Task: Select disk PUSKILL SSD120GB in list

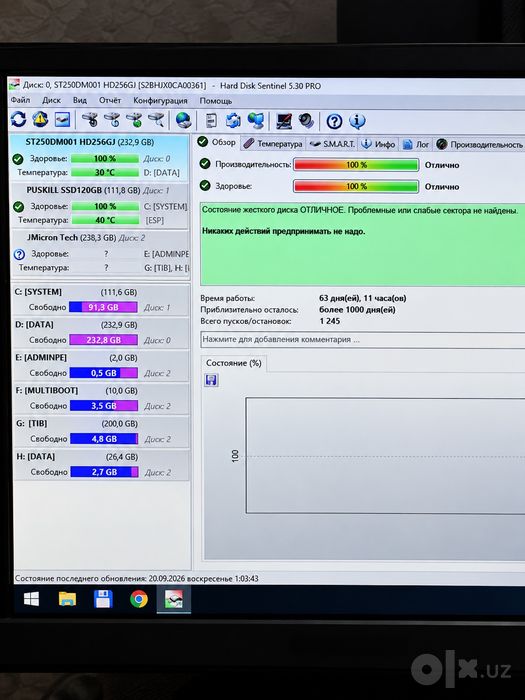Action: [99, 205]
